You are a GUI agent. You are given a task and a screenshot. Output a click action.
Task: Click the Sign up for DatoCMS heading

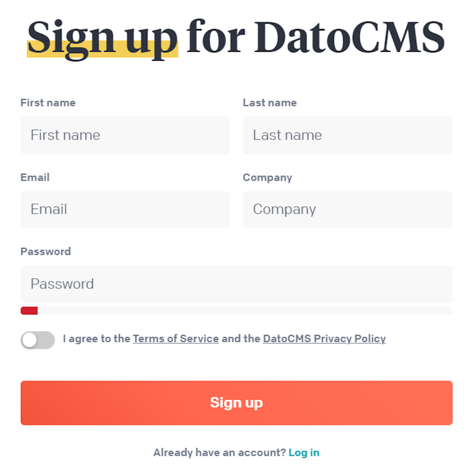[237, 37]
